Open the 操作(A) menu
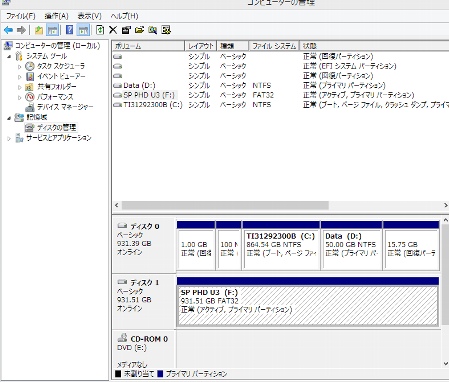Screen dimensions: 449x382 click(56, 16)
